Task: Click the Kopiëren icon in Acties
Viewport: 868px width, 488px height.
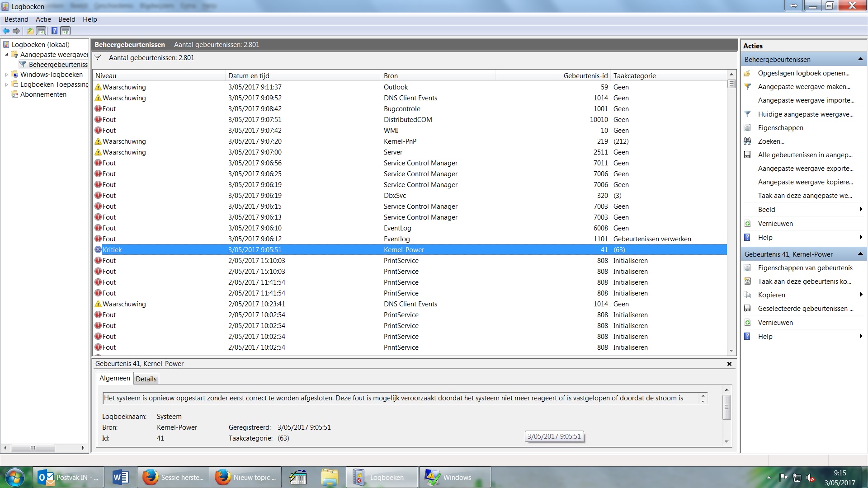Action: point(747,295)
